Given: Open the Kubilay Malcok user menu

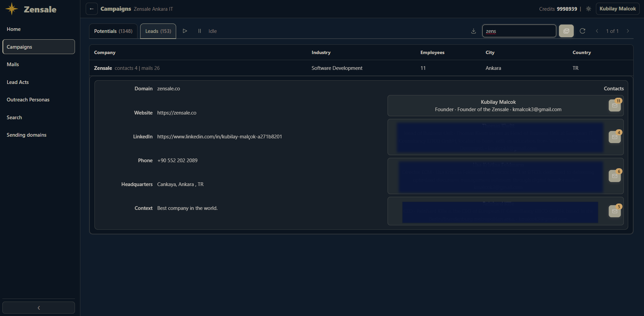Looking at the screenshot, I should pyautogui.click(x=617, y=9).
